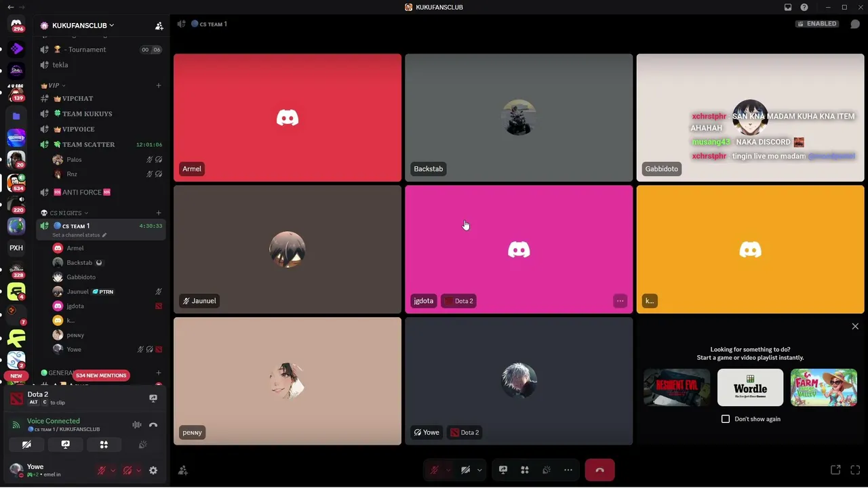Join the tekla voice channel

[100, 65]
